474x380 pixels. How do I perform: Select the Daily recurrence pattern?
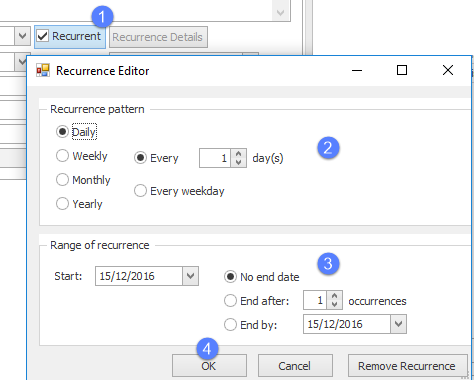62,132
